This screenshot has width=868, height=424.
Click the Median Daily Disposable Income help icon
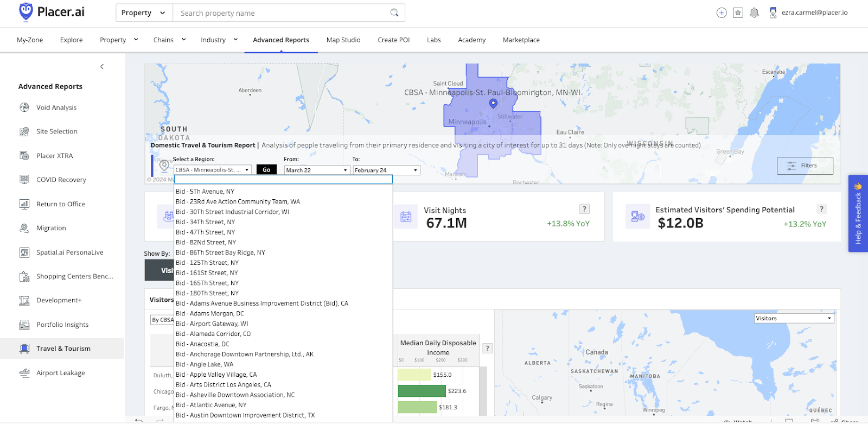487,349
